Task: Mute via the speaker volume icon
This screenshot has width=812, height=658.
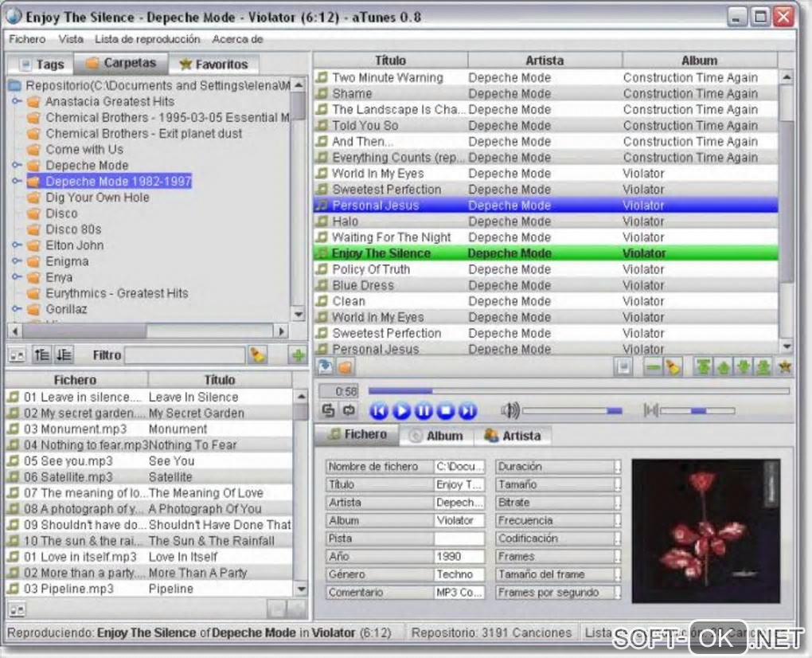Action: click(x=509, y=411)
